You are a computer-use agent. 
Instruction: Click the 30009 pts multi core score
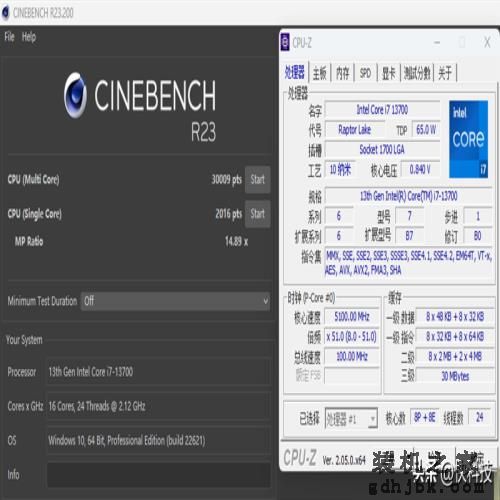227,179
